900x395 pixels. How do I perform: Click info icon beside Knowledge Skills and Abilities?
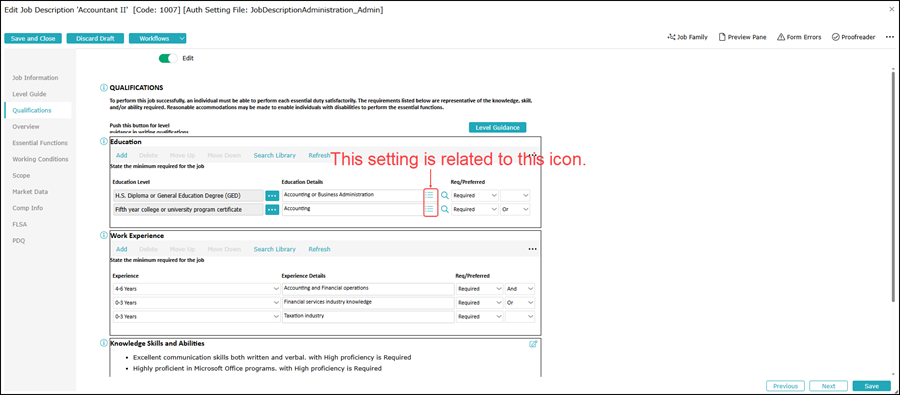104,343
